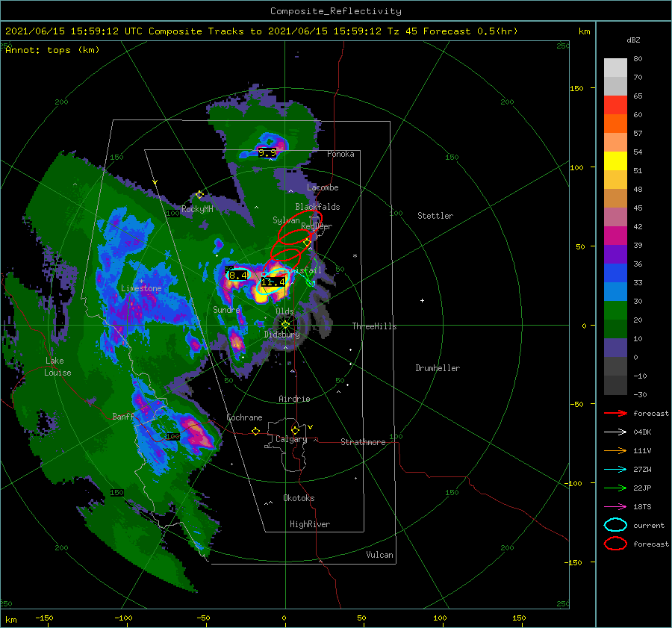Select the 9.9 storm top label
The image size is (672, 628).
tap(267, 152)
